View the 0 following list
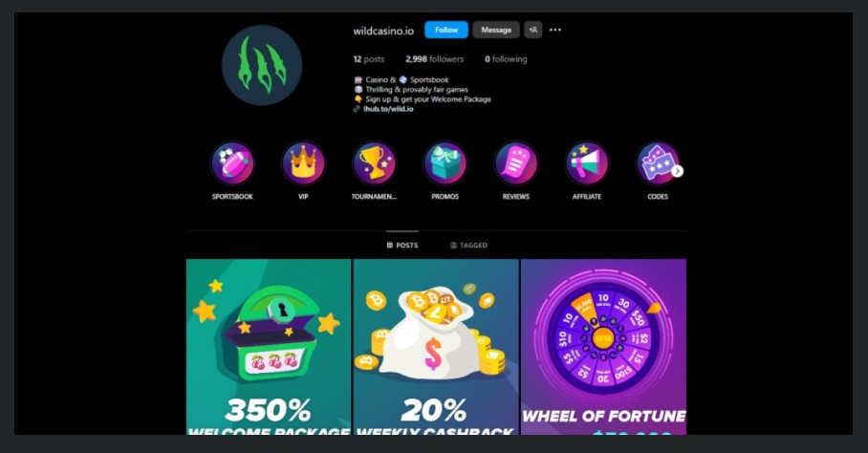This screenshot has height=453, width=868. coord(506,59)
